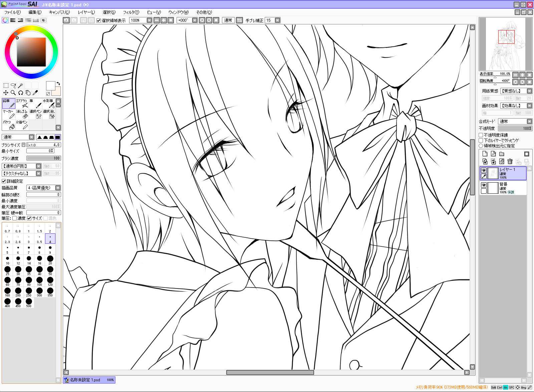
Task: Select 領域検出元に指定 radio button
Action: (481, 146)
